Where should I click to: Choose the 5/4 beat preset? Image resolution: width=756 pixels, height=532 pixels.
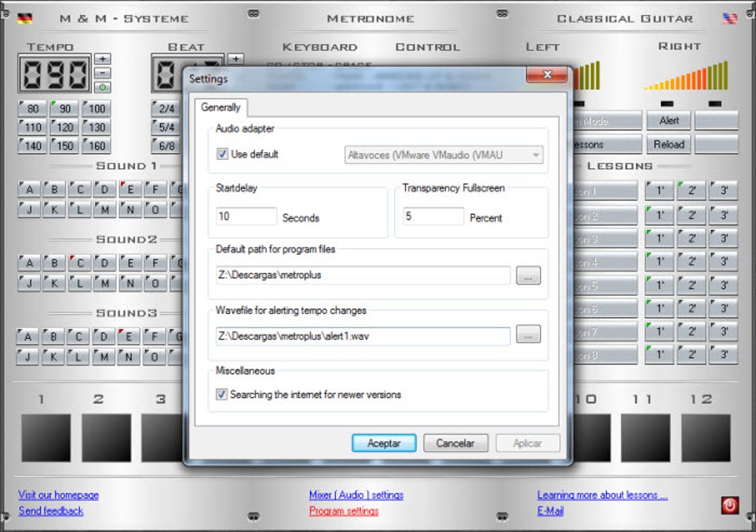coord(167,127)
